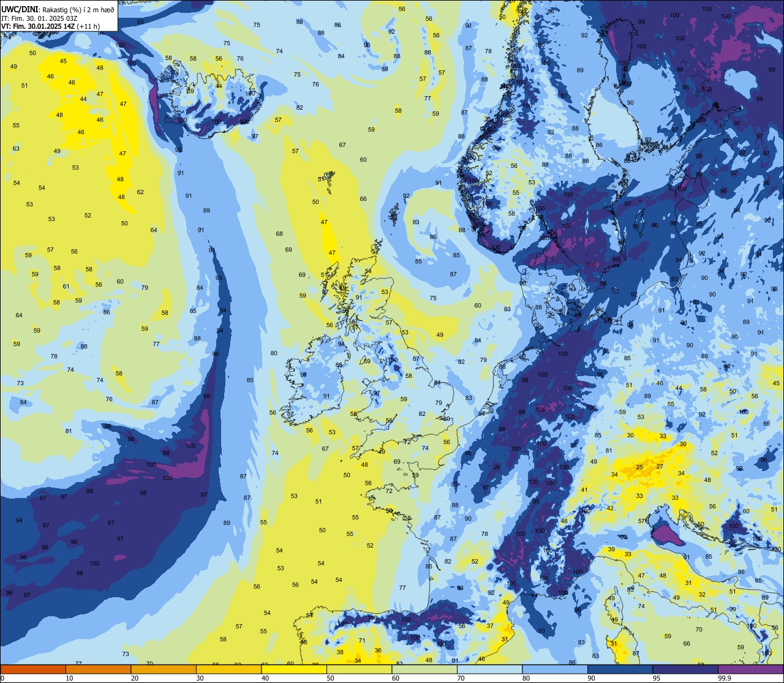Click the 0–10% dark orange legend swatch

point(33,669)
